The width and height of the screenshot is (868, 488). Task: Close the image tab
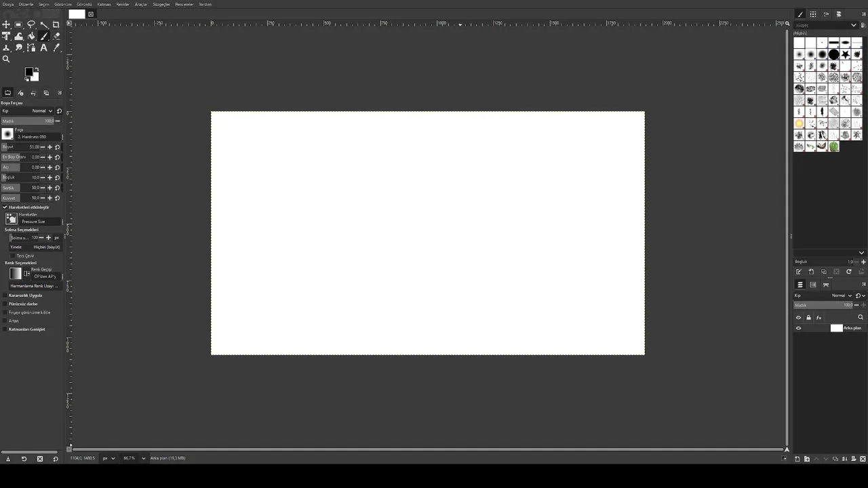pos(91,14)
